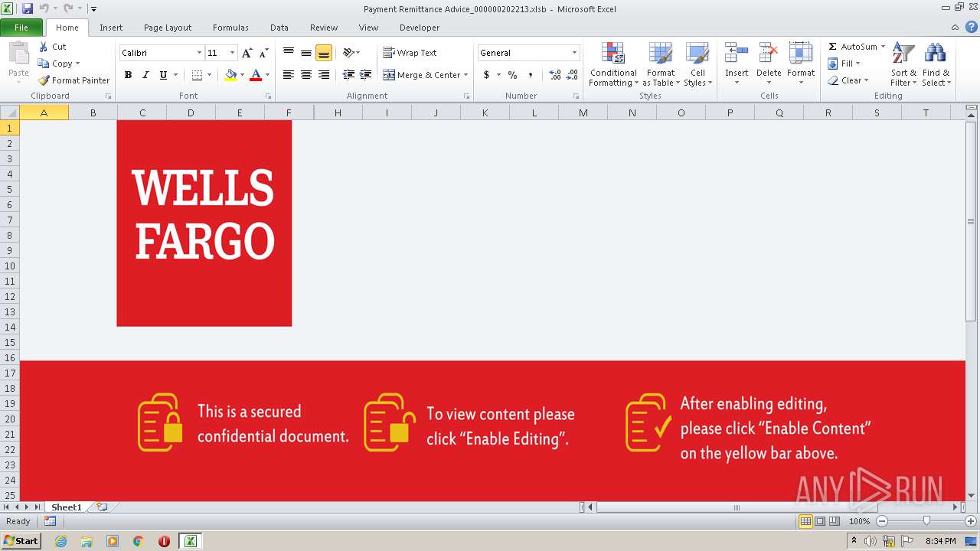This screenshot has height=551, width=980.
Task: Click the Paste clipboard icon
Action: click(x=18, y=54)
